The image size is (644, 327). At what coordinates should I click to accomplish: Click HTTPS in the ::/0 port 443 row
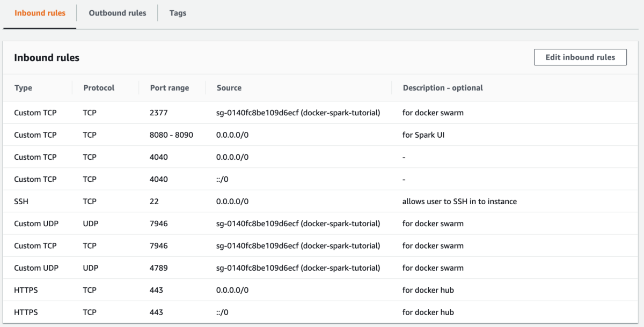pos(26,312)
